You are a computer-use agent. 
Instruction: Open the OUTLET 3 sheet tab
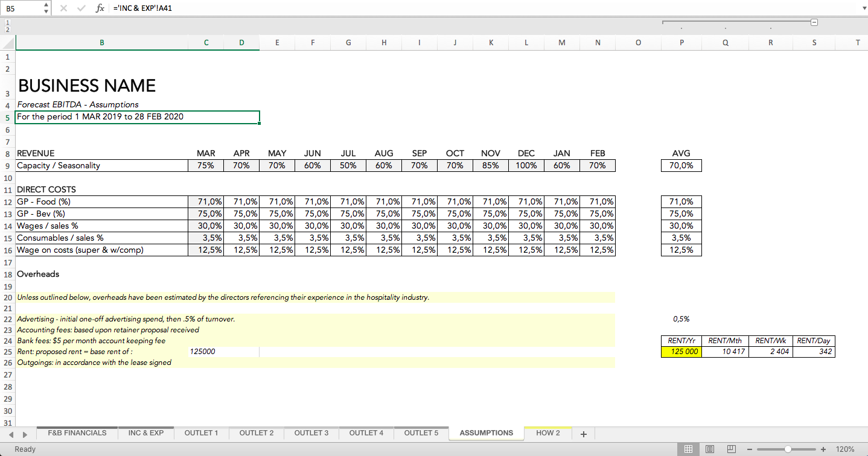pyautogui.click(x=311, y=433)
